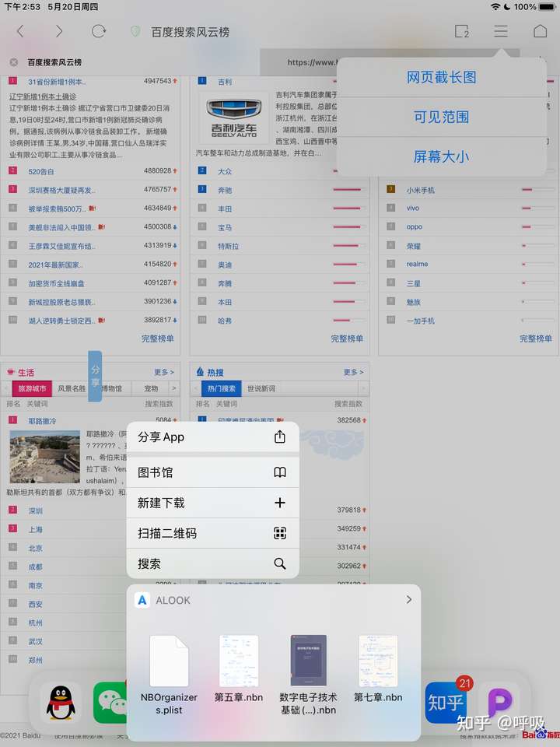Open NBOrganizers.plist file
This screenshot has height=747, width=560.
[169, 675]
